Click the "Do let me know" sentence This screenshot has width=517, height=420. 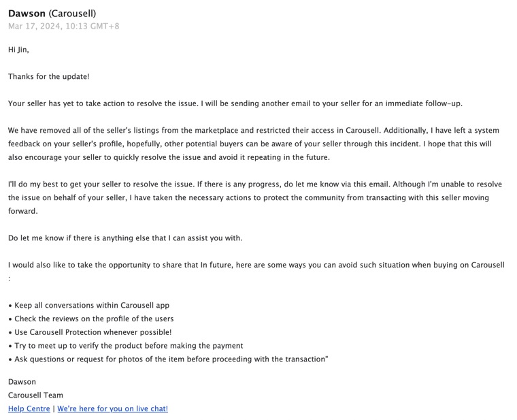125,238
